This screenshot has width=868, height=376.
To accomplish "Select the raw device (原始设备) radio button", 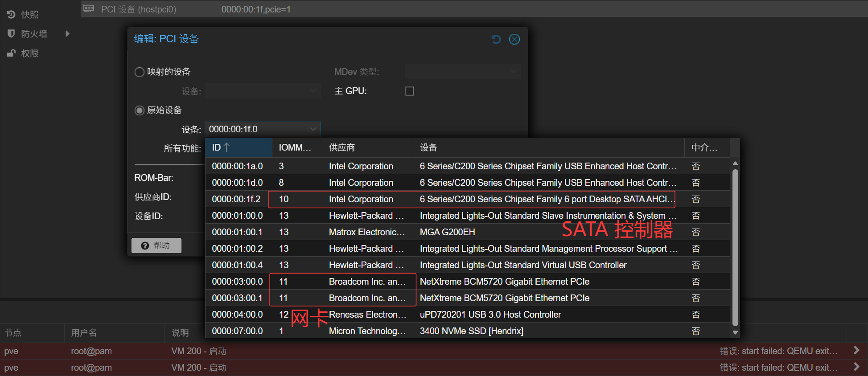I will pos(140,110).
